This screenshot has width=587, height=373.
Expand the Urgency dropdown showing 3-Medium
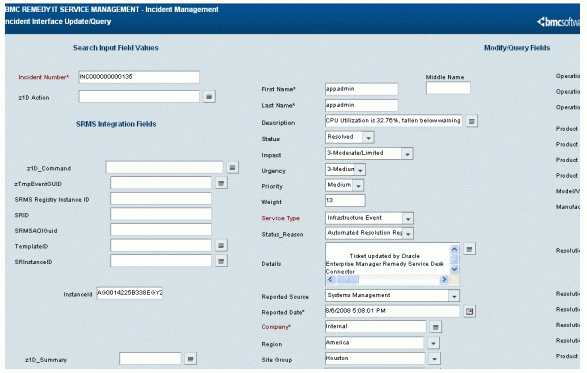360,170
